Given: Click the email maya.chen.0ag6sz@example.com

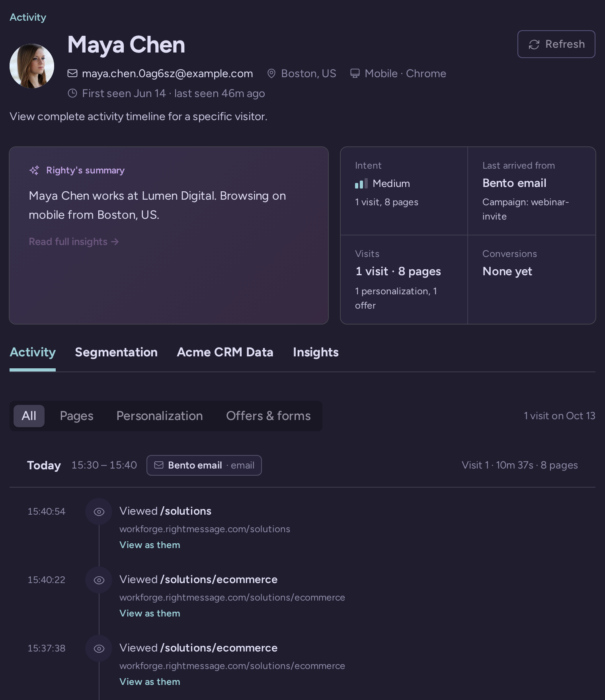Looking at the screenshot, I should (168, 74).
